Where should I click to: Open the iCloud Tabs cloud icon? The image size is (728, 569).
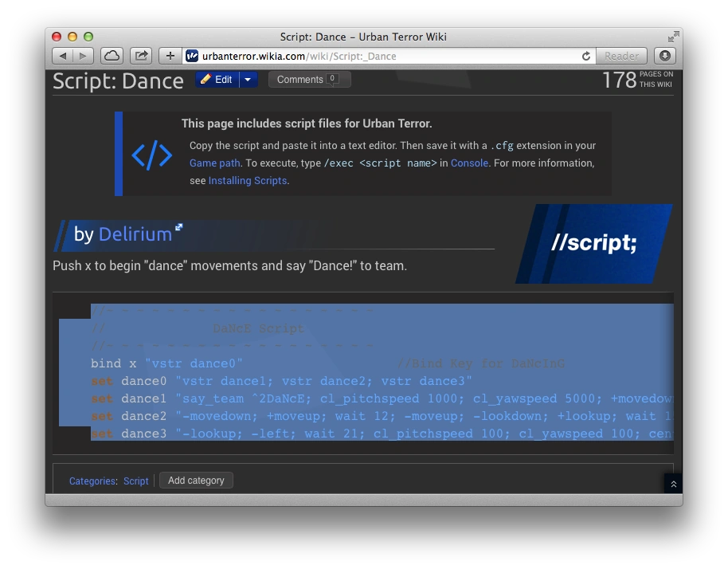click(x=112, y=57)
